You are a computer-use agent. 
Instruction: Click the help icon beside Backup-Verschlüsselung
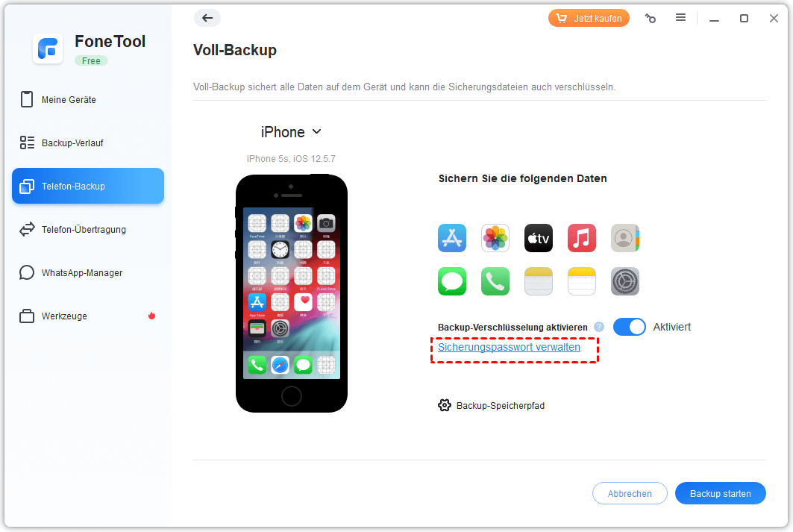[x=599, y=328]
